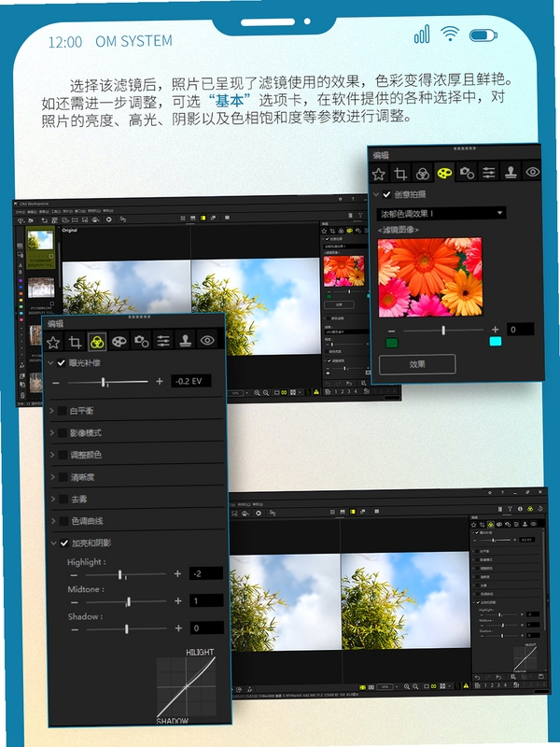Collapse the 曝光补偿 section chevron in the enlarged panel
This screenshot has width=560, height=747.
pos(50,363)
